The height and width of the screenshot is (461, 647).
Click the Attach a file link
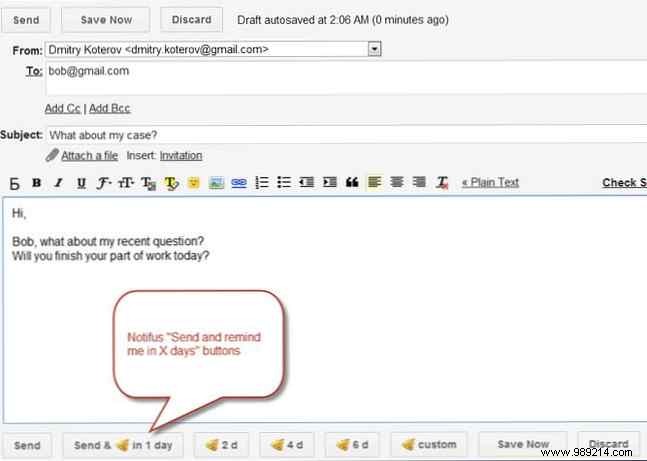pos(90,156)
